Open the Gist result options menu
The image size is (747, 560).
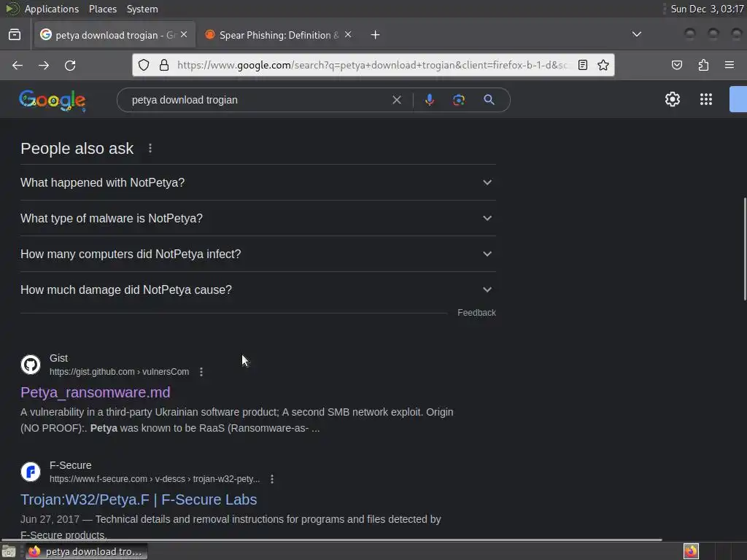tap(201, 372)
